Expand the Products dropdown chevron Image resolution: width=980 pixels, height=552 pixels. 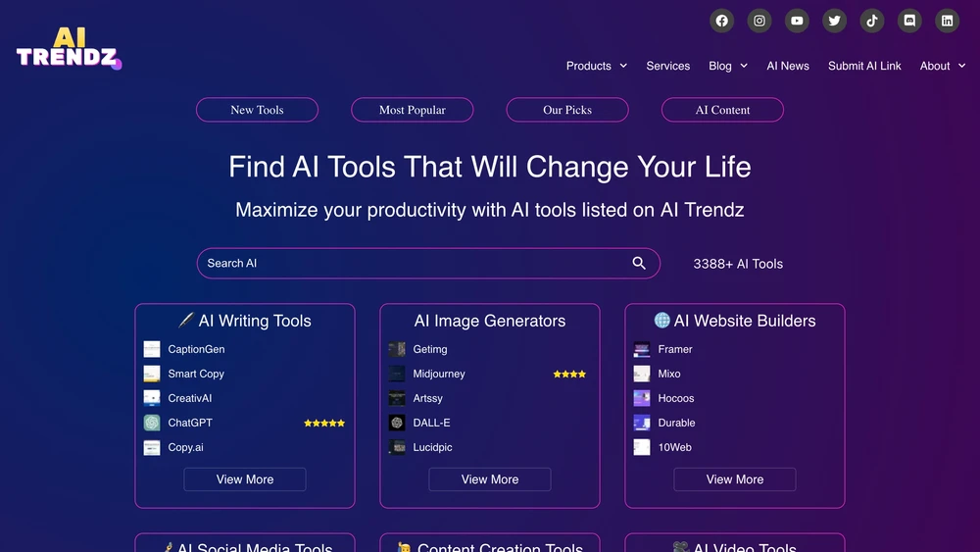click(x=623, y=66)
